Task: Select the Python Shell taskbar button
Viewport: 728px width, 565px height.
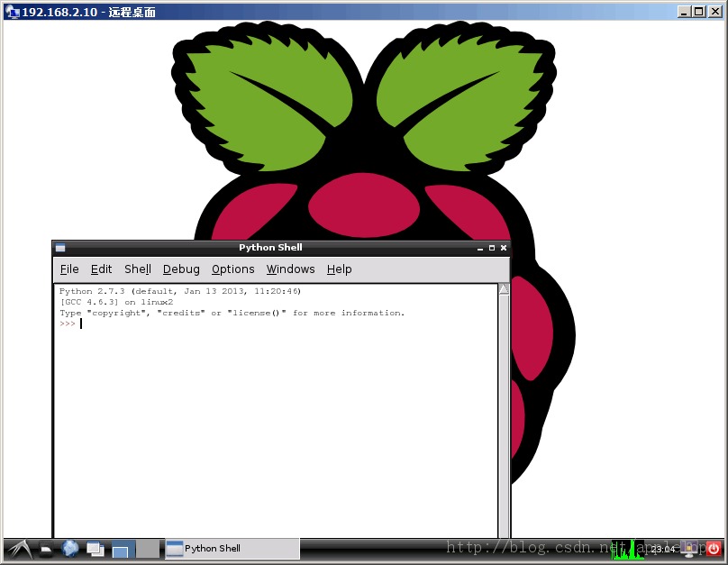Action: point(232,549)
